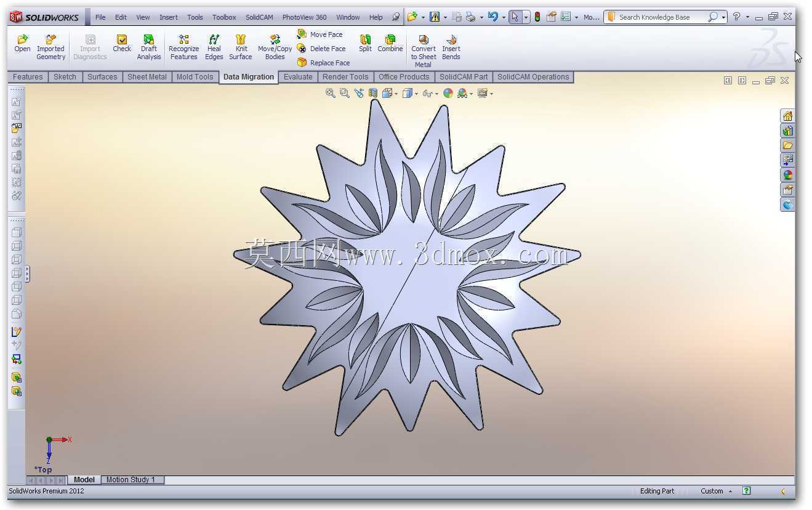Click Zoom to Area magnifier icon
The width and height of the screenshot is (812, 510).
point(345,93)
